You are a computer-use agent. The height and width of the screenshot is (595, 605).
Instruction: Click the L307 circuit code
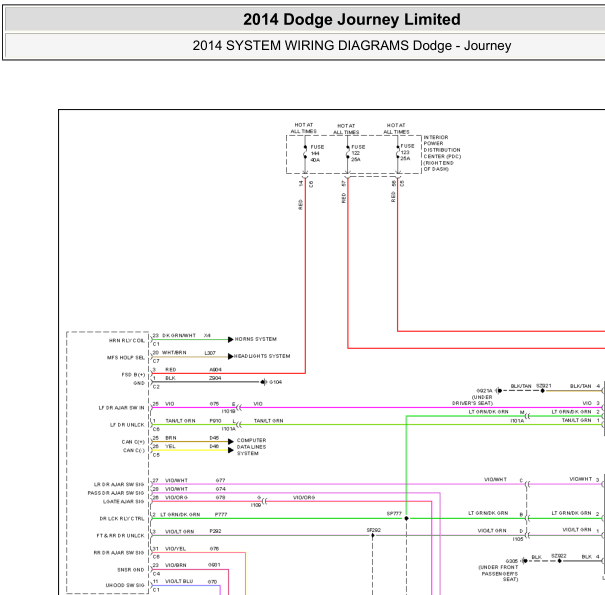[x=210, y=353]
